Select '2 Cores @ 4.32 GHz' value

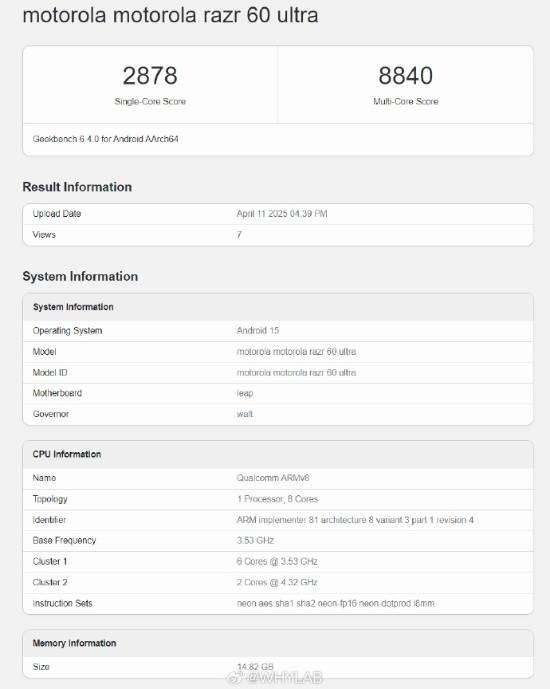point(277,582)
